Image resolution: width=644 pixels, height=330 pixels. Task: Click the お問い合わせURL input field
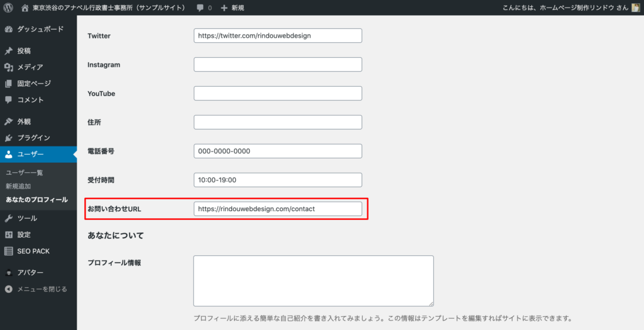(278, 209)
